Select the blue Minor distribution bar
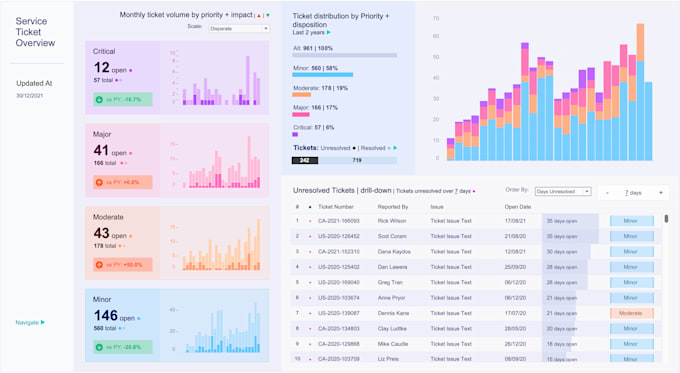 point(323,75)
